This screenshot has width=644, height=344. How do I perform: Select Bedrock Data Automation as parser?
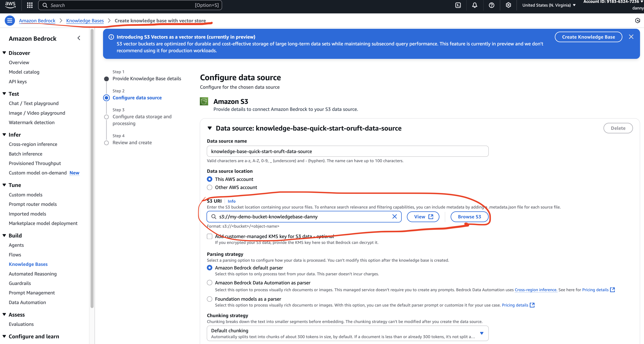(209, 283)
